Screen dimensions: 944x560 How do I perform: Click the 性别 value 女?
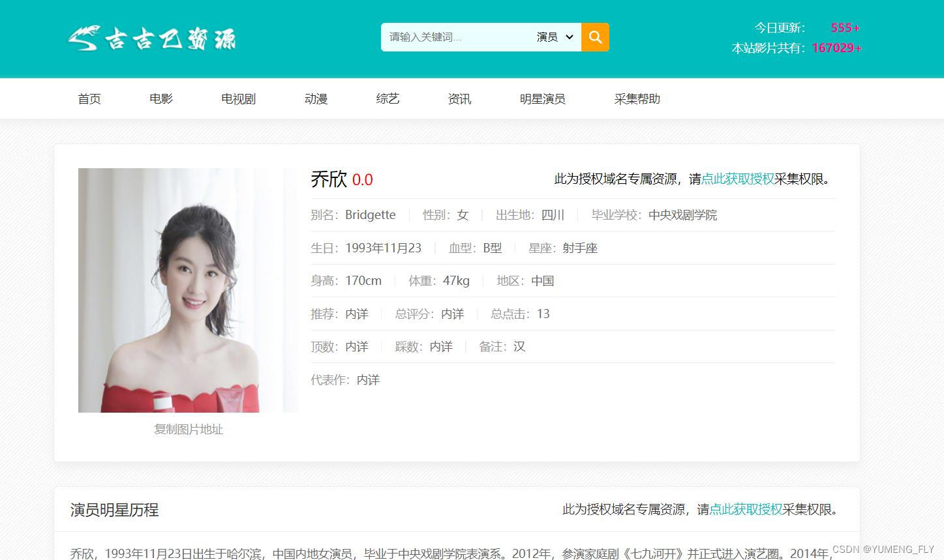[463, 215]
